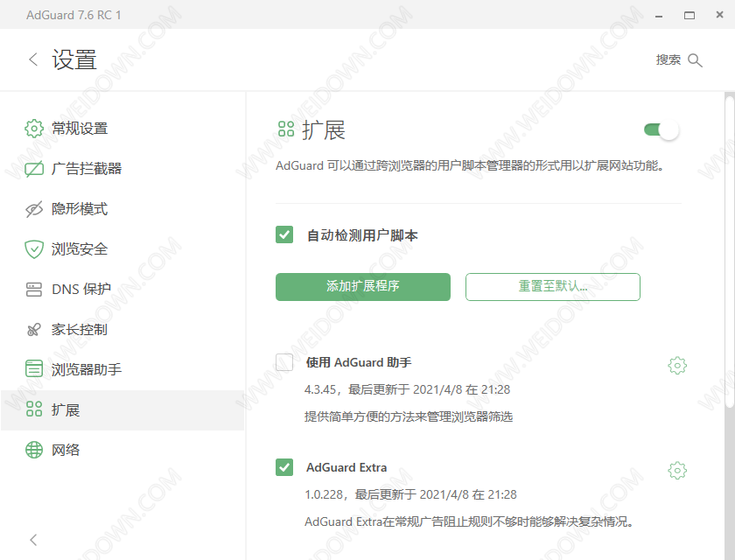Uncheck 自动检测用户脚本 checkbox
The image size is (735, 560).
coord(284,234)
